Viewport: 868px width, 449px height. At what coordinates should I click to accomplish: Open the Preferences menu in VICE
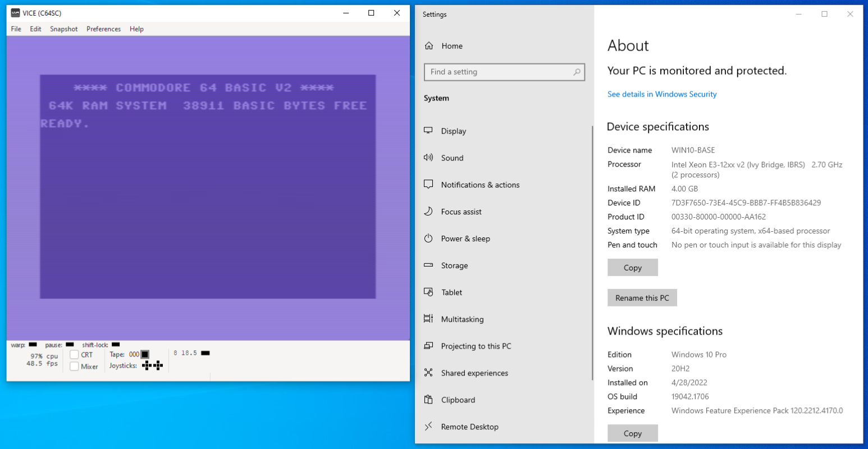coord(104,29)
